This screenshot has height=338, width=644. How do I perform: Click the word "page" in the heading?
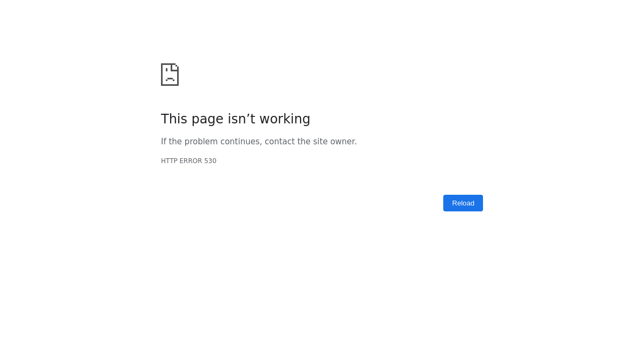[x=207, y=120]
